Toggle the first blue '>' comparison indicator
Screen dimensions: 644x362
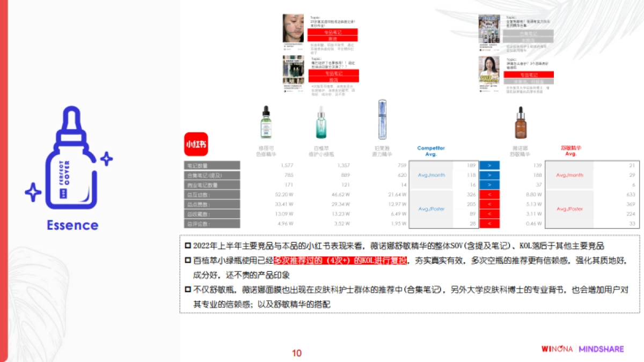(x=488, y=165)
